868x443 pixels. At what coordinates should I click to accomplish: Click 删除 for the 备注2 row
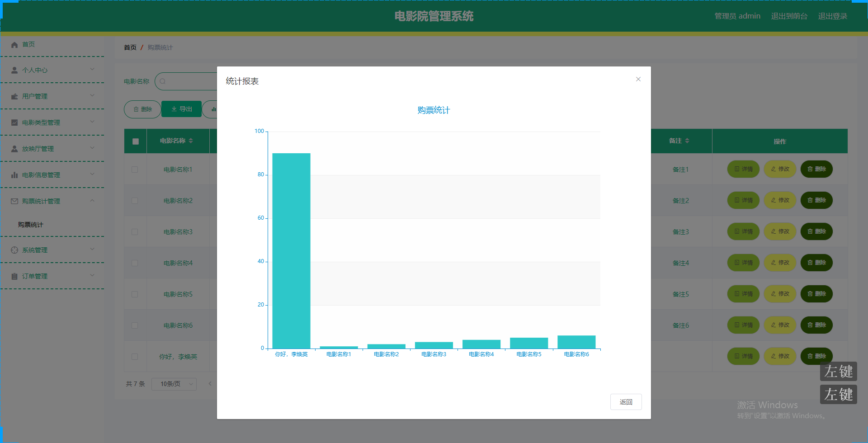tap(816, 200)
